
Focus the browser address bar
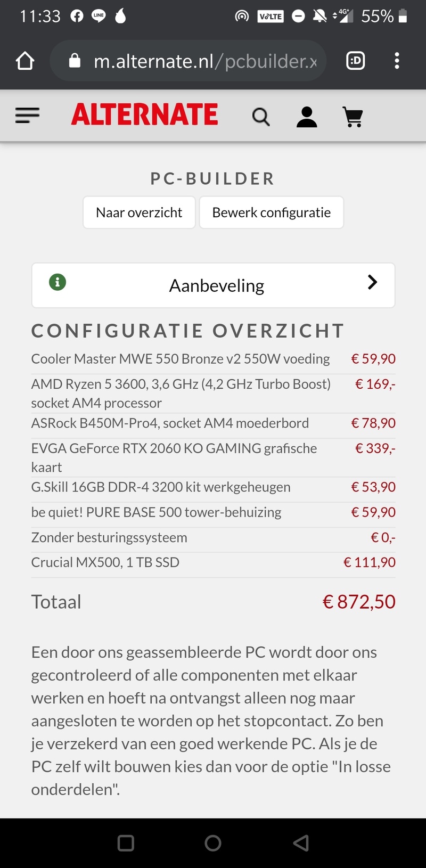coord(205,61)
